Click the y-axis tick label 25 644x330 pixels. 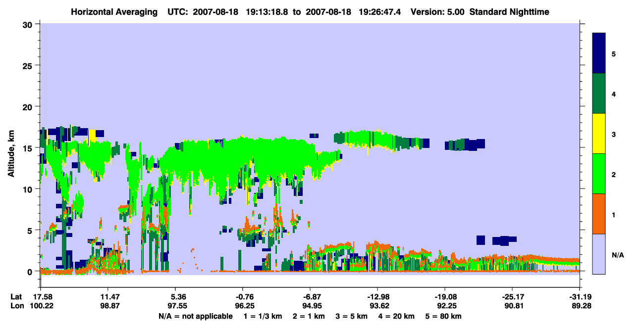pos(29,65)
